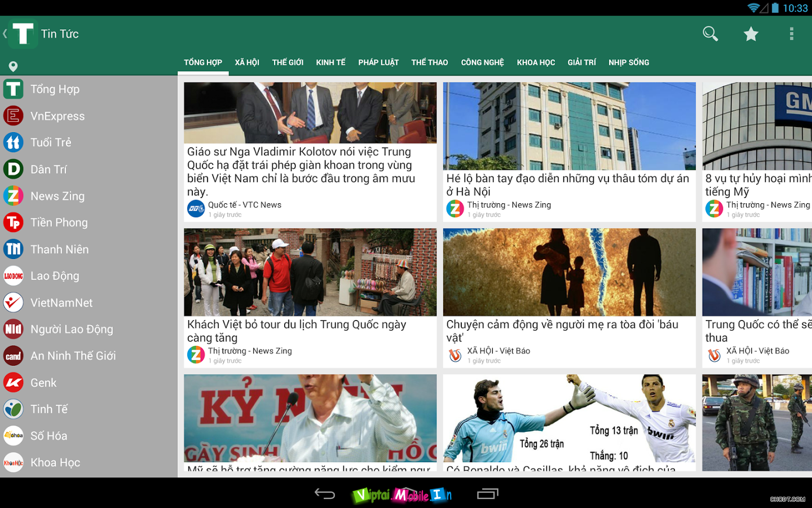Open the bookshelf article photo
The image size is (812, 508).
coord(757,272)
